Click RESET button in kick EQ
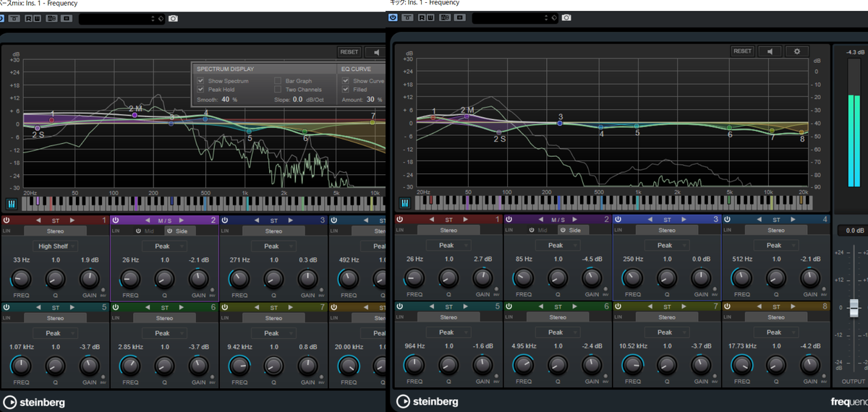 point(742,51)
